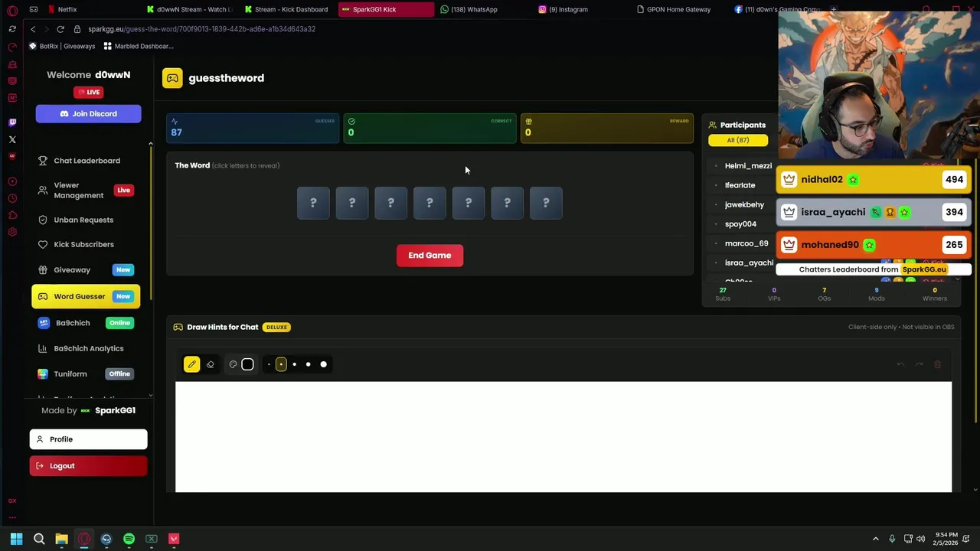Open Opera sidebar settings icon
980x551 pixels.
(12, 232)
